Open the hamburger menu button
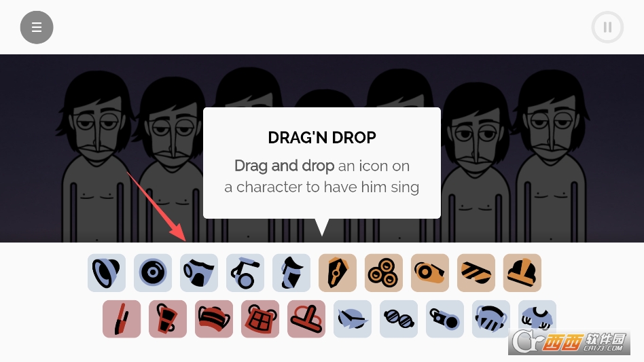644x362 pixels. pyautogui.click(x=37, y=27)
